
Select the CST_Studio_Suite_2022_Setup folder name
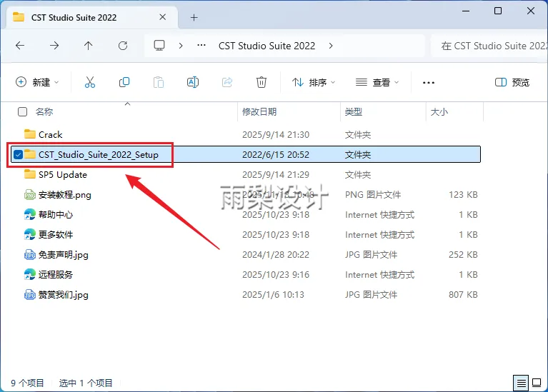pos(99,154)
